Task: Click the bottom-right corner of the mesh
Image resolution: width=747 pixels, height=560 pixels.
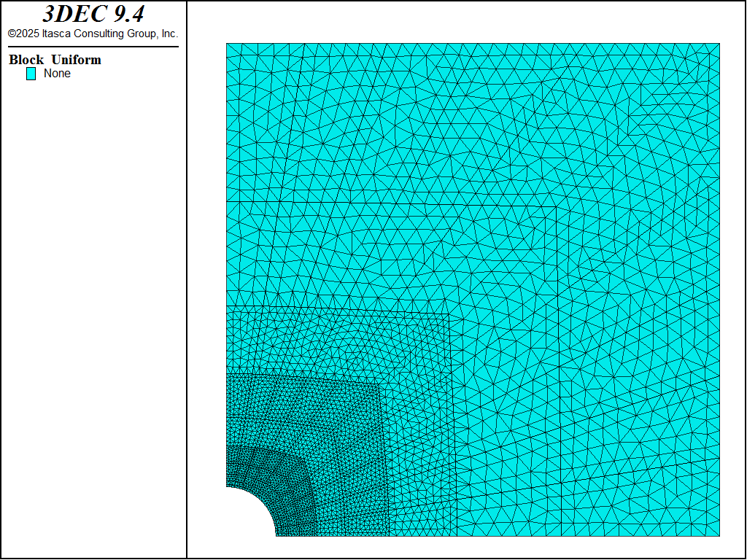Action: 719,535
